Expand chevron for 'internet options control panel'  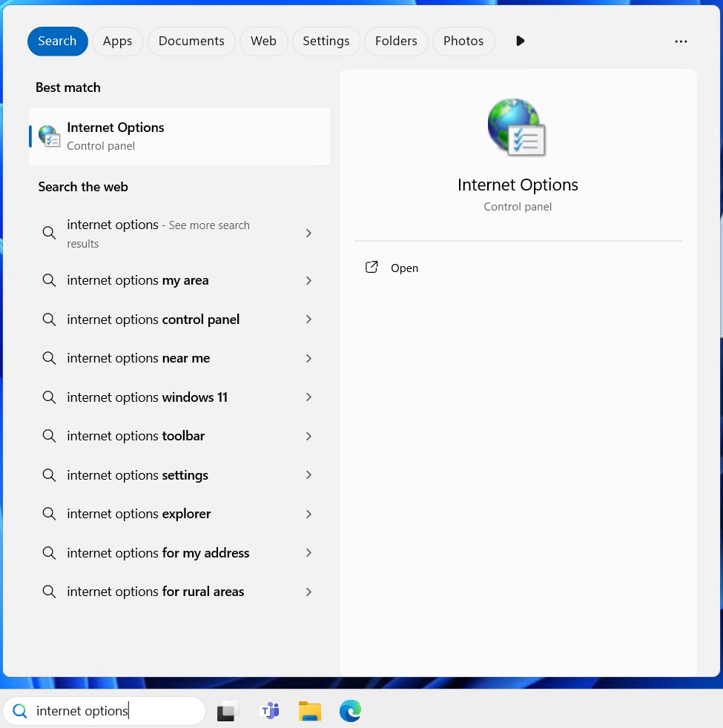308,320
